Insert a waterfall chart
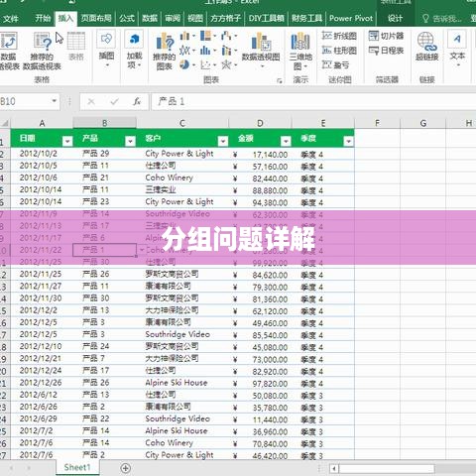This screenshot has width=476, height=476. click(226, 36)
